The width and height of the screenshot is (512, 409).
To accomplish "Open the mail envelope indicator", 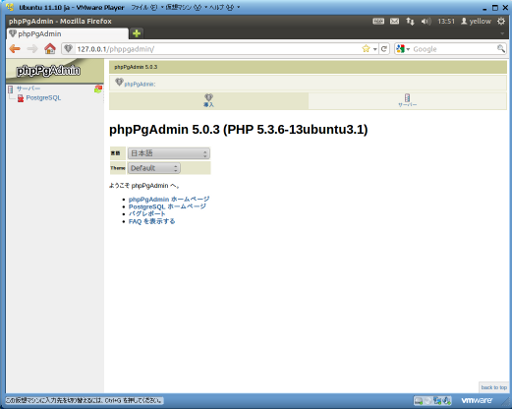I will click(394, 21).
